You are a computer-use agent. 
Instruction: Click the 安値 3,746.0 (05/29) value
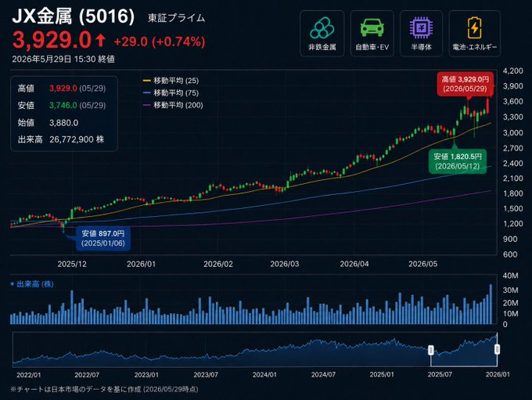(77, 105)
